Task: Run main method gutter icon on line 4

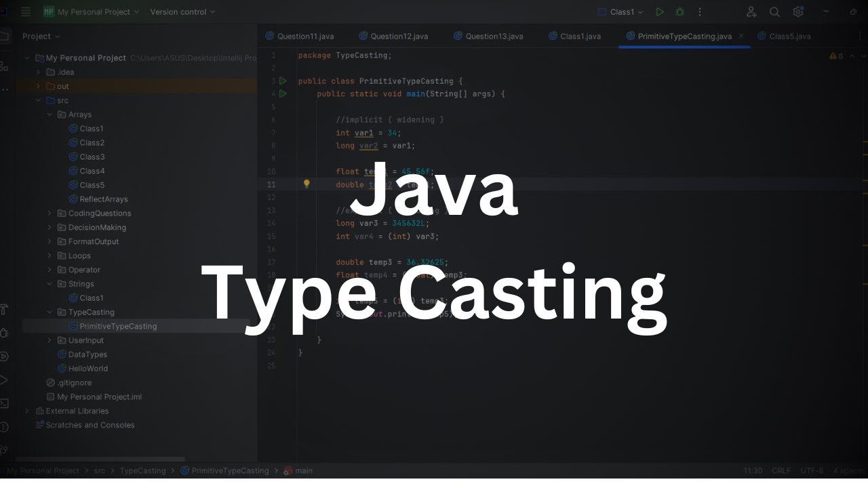Action: click(x=283, y=94)
